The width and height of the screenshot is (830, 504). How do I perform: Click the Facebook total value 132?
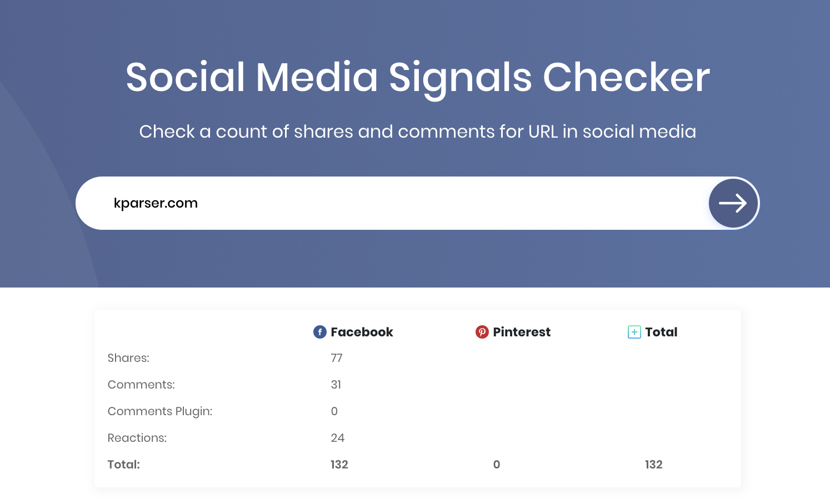[339, 465]
